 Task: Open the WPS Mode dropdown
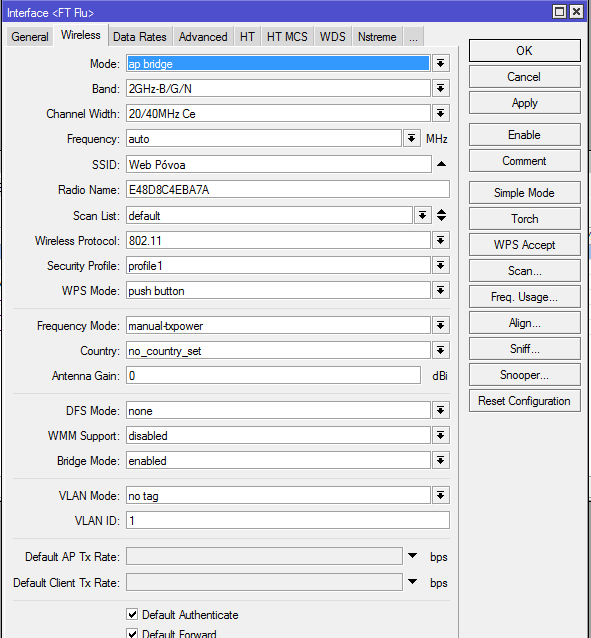coord(440,291)
